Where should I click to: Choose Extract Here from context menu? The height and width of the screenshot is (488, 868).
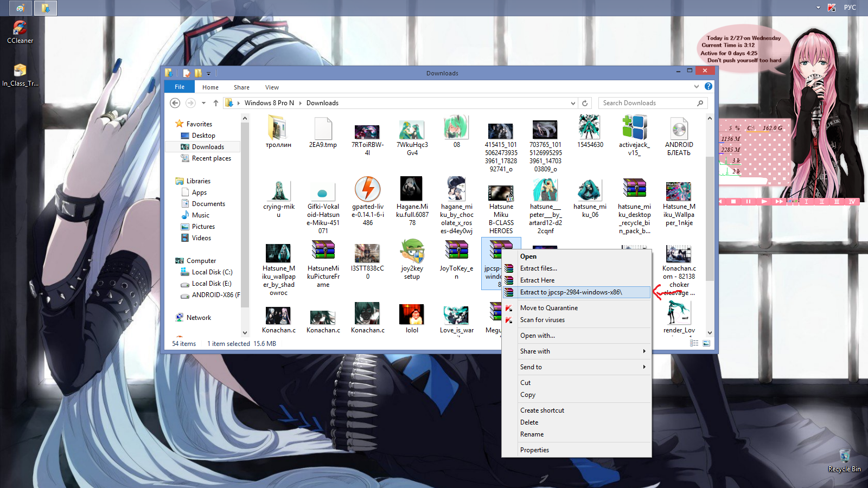537,280
